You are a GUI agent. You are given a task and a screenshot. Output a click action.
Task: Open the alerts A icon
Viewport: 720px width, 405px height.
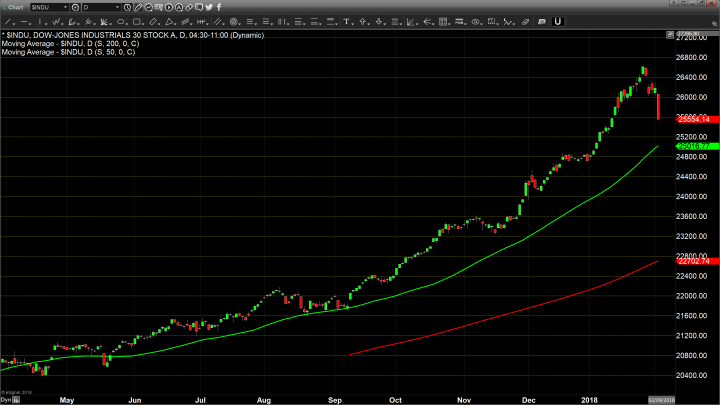[x=179, y=7]
